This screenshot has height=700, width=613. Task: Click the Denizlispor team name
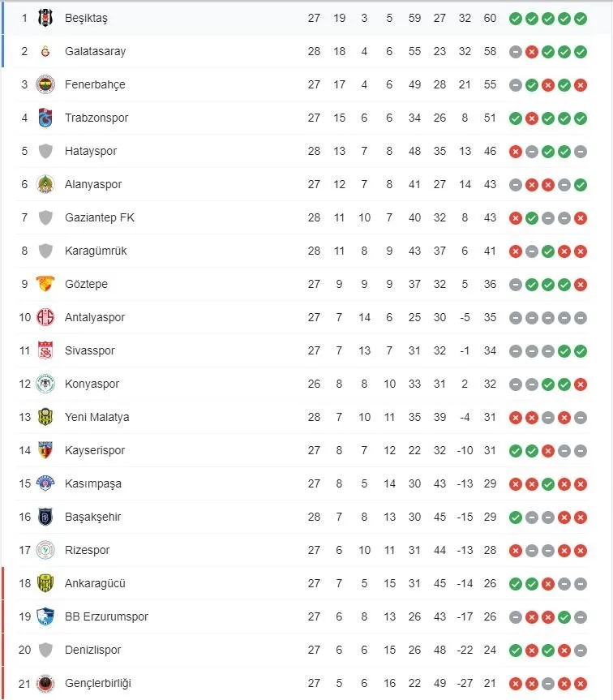coord(92,650)
